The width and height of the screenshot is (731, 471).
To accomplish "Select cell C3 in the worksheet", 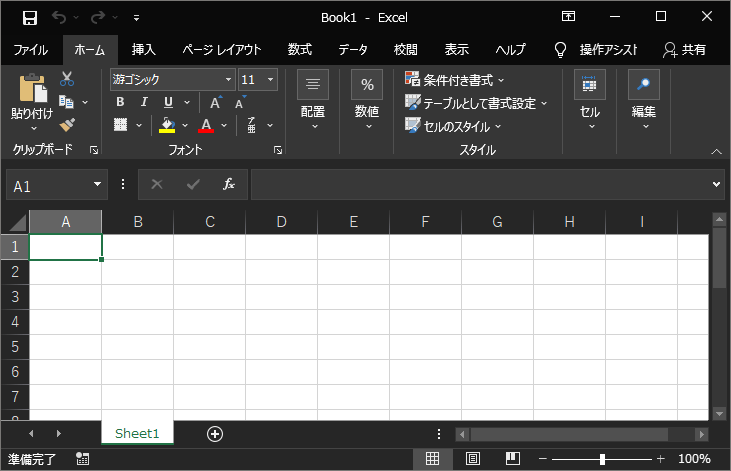I will point(210,297).
